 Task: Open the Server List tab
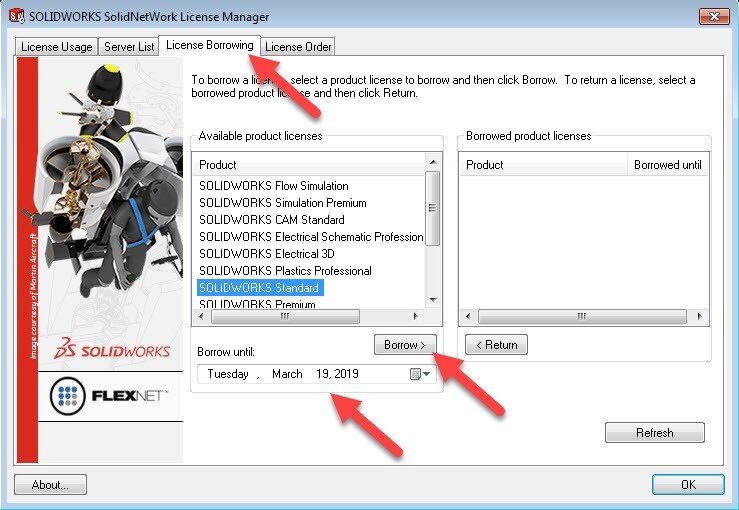click(x=128, y=47)
